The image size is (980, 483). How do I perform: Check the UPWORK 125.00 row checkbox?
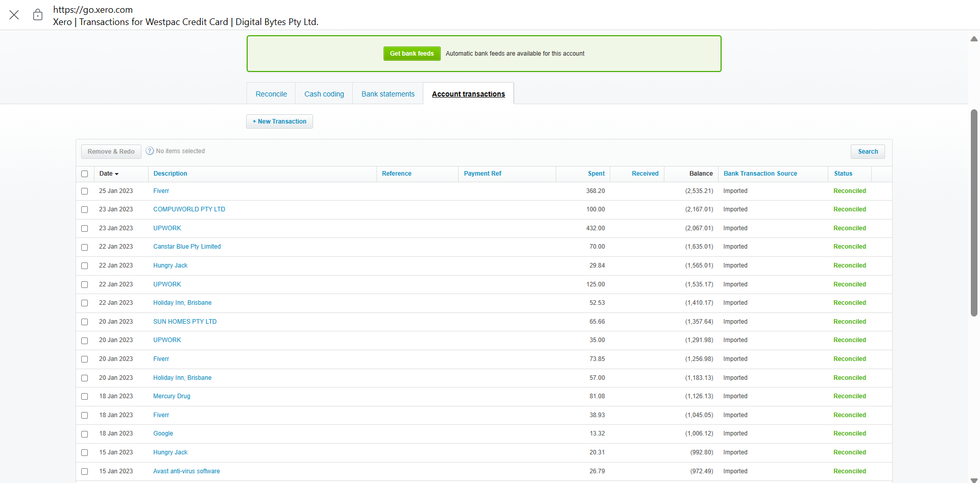click(85, 285)
